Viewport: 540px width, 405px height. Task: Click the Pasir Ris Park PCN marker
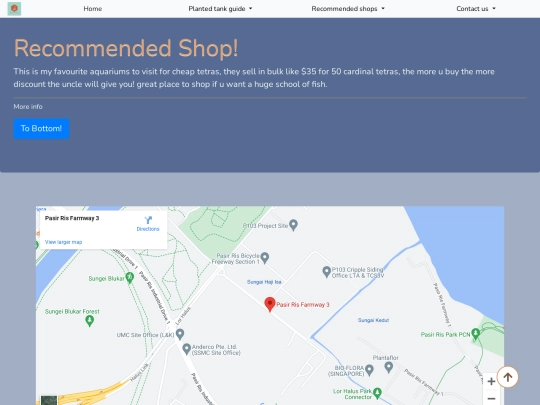click(476, 334)
